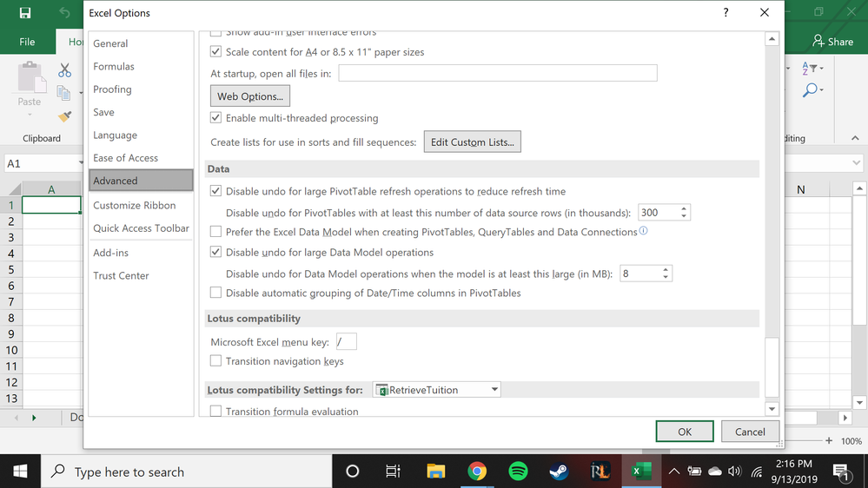Enable Transition navigation keys checkbox
This screenshot has width=868, height=488.
(215, 360)
